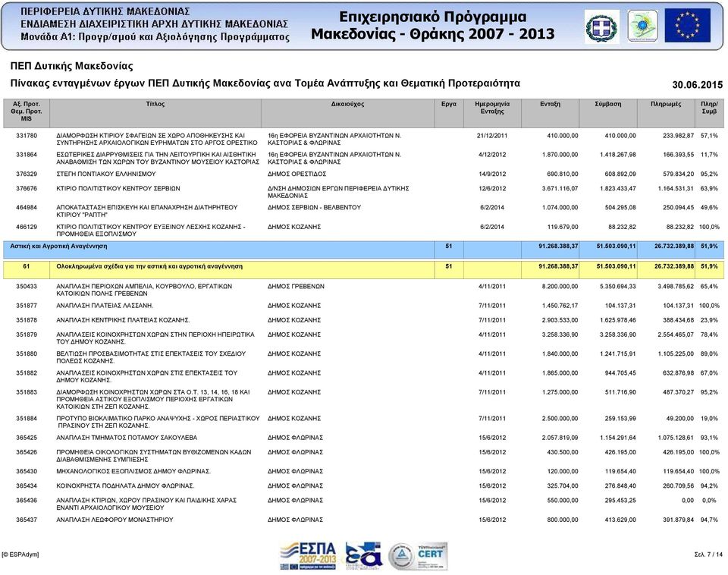Click the page number 'Σελ. 7 / 14'
The image size is (728, 575).
708,555
